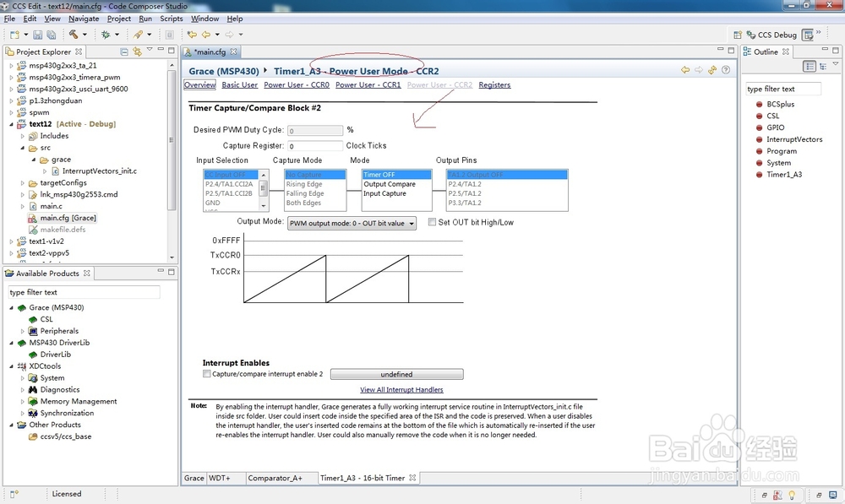This screenshot has height=504, width=845.
Task: Click lightbulb icon in status bar
Action: tap(792, 495)
